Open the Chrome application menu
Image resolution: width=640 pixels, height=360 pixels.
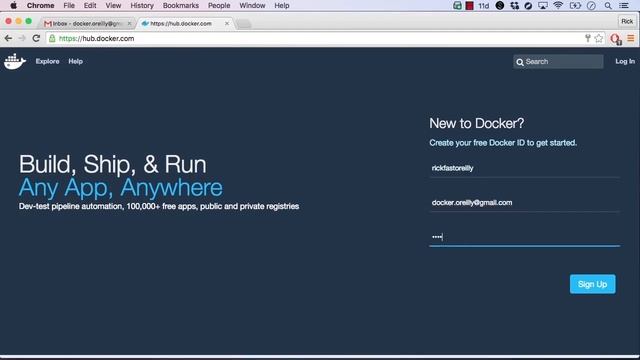point(40,6)
